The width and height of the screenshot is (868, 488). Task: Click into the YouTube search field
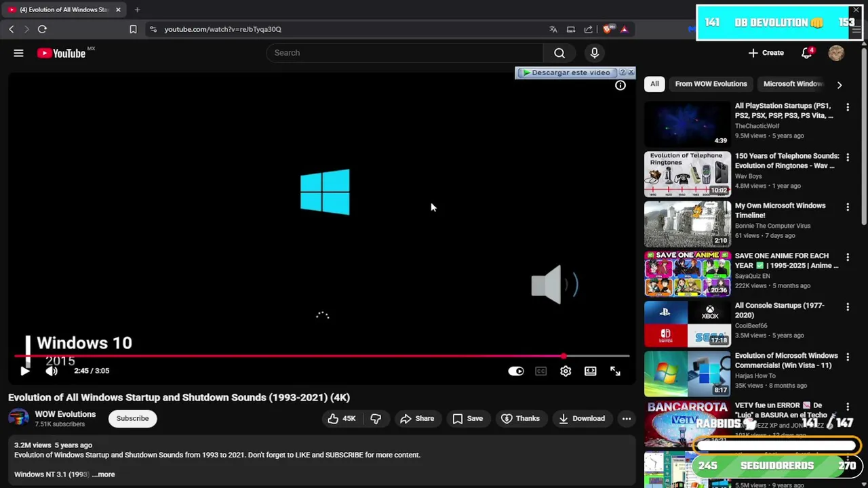[x=405, y=53]
